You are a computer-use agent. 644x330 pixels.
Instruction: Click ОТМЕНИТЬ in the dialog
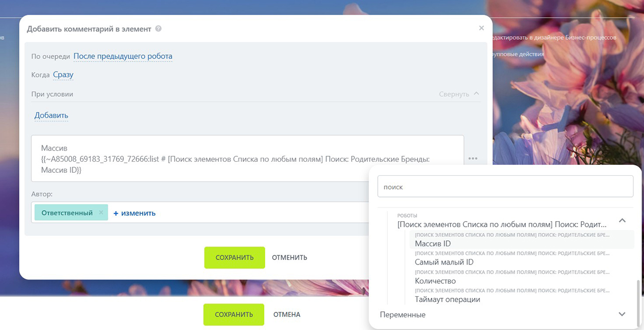pos(289,257)
